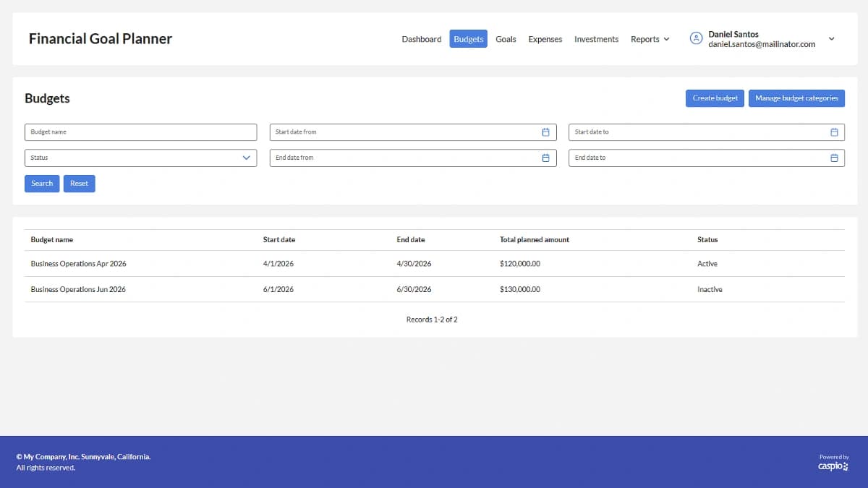The height and width of the screenshot is (488, 868).
Task: Click the Status column header
Action: (707, 239)
